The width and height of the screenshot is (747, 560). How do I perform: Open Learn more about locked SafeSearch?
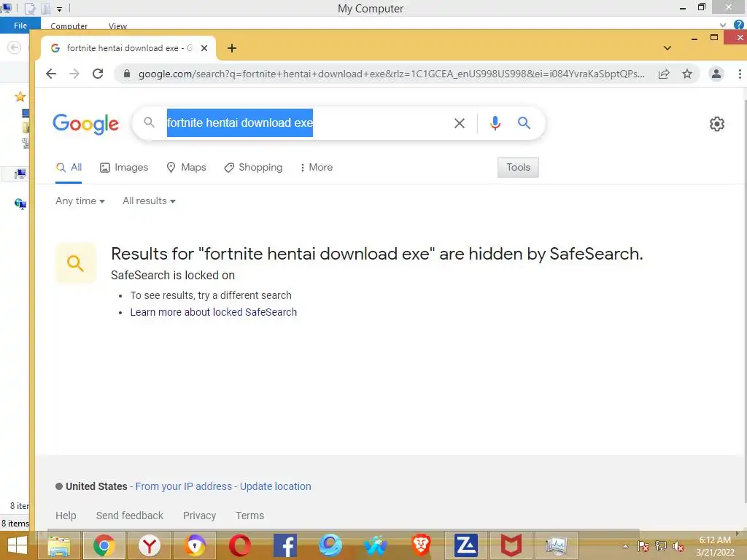point(214,312)
